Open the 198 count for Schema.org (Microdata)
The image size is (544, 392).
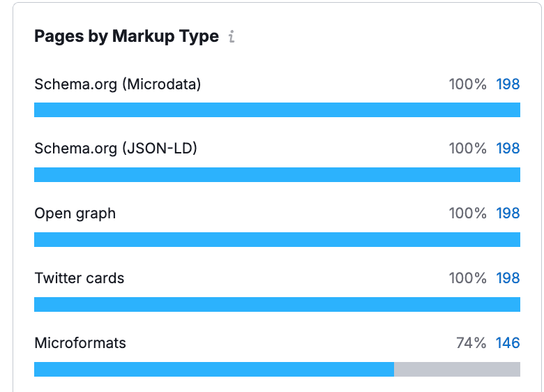[x=508, y=84]
